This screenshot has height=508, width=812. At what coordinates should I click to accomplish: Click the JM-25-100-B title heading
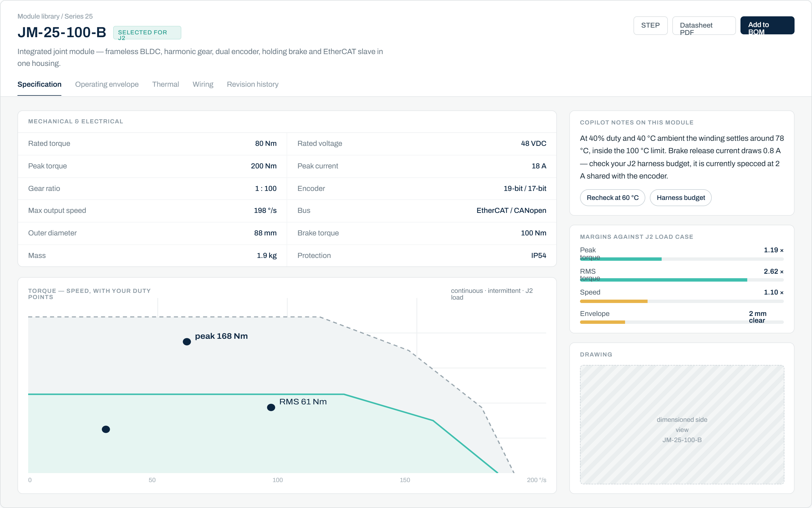tap(62, 32)
